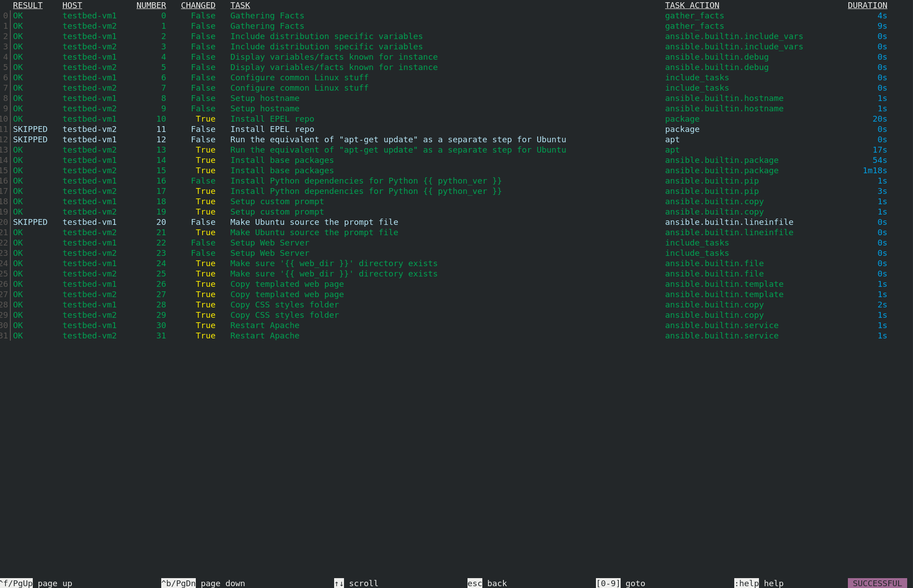The image size is (913, 588).
Task: Click the HOST column header
Action: point(72,5)
